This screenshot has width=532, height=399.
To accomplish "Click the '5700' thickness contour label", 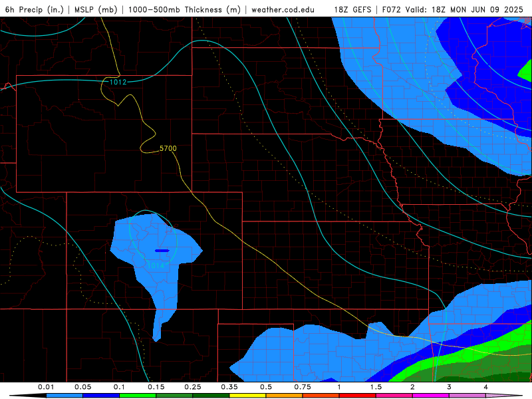I will click(x=168, y=148).
